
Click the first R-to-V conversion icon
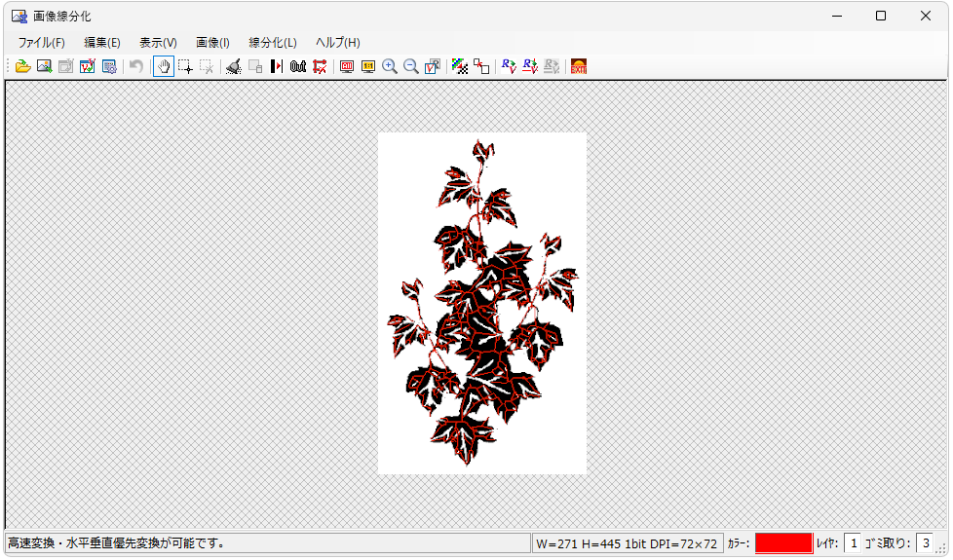[x=509, y=66]
